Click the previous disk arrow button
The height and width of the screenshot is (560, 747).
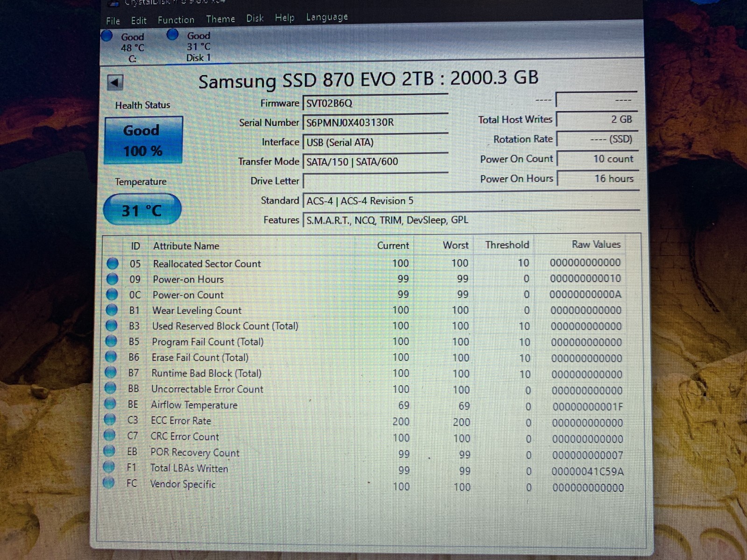click(x=115, y=83)
